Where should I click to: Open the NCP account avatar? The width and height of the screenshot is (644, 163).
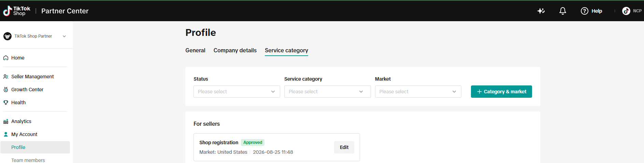point(626,11)
